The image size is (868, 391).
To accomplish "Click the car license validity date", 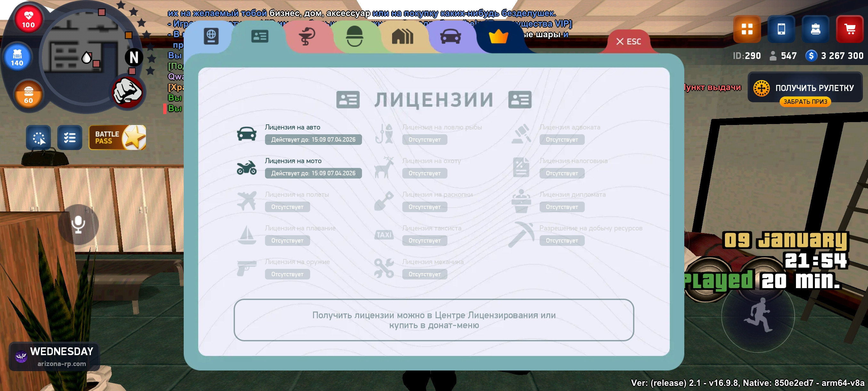I will (x=313, y=140).
